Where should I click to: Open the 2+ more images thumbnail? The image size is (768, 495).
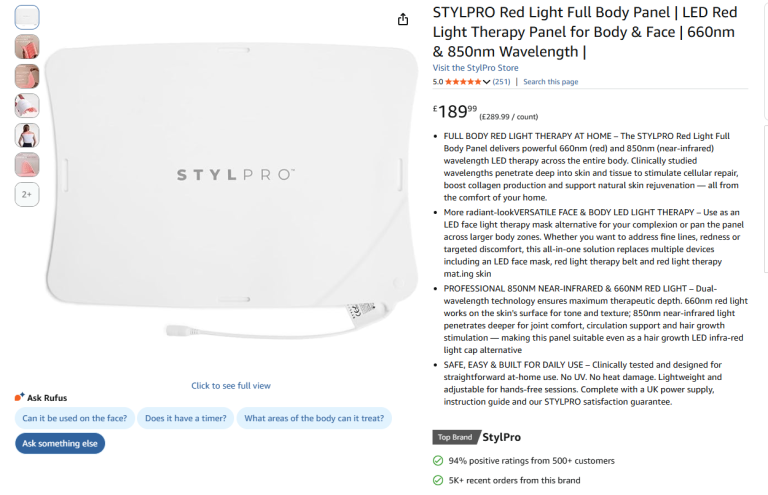(x=27, y=194)
